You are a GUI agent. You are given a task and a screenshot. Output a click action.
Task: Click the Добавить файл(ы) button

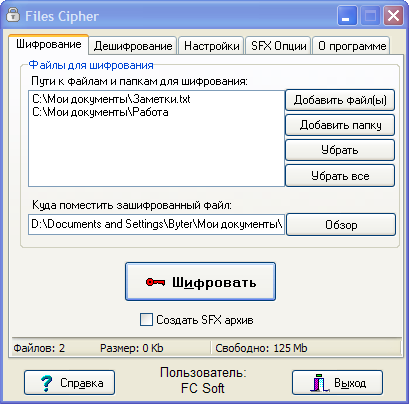coord(340,100)
